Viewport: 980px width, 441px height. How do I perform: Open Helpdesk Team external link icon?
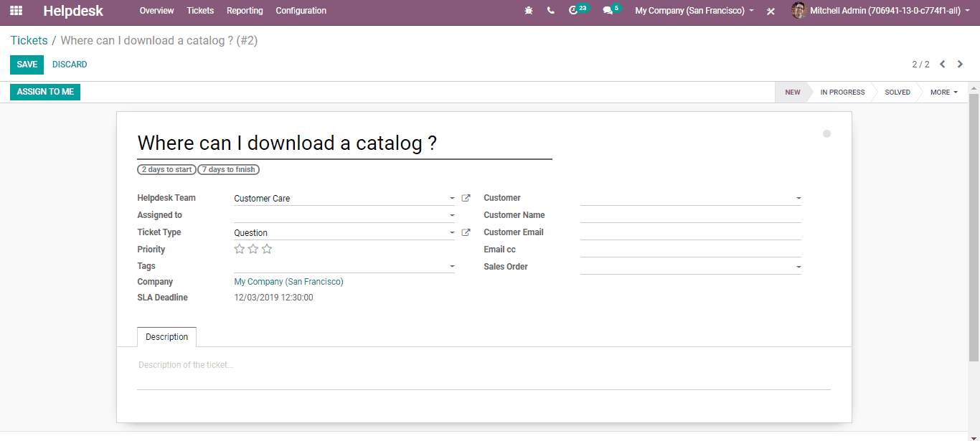(466, 199)
